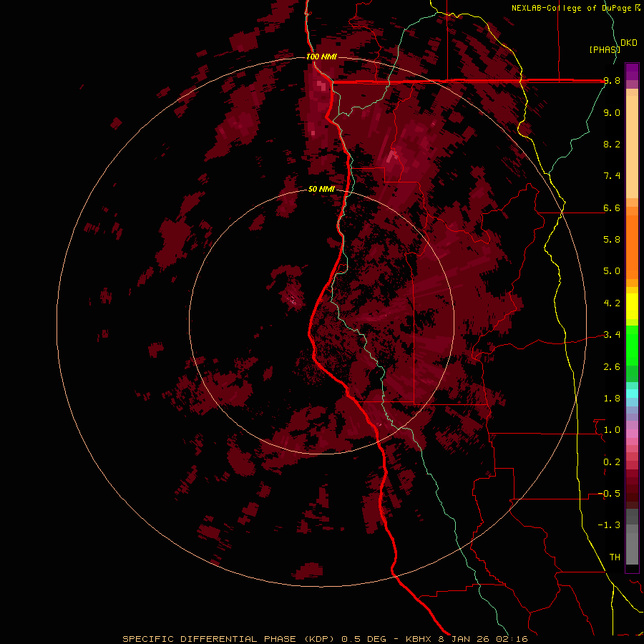Click the green band of the color bar
The image size is (644, 644).
[632, 353]
